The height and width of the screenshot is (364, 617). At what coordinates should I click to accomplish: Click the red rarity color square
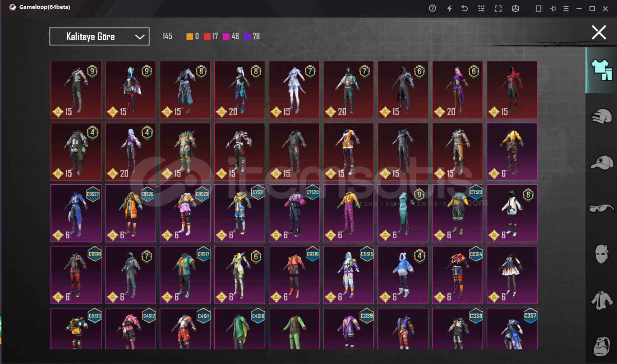pos(207,36)
